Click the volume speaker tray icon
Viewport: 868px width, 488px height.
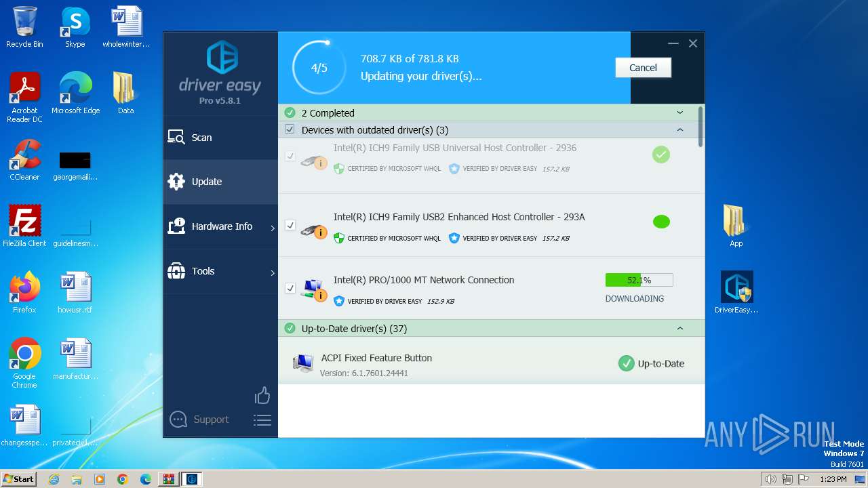[771, 479]
